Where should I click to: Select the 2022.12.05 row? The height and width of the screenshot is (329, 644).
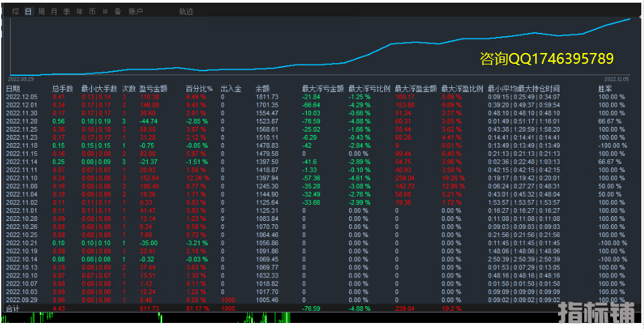[22, 97]
